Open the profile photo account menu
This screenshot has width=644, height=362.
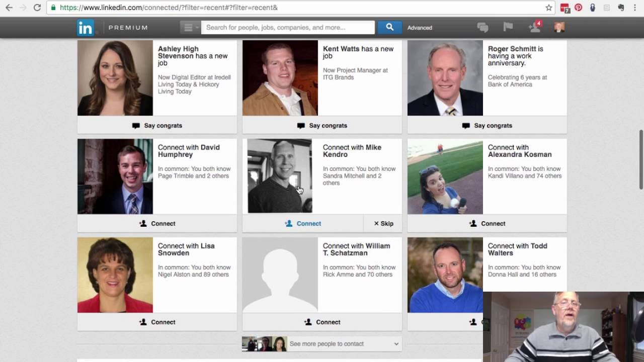point(559,27)
